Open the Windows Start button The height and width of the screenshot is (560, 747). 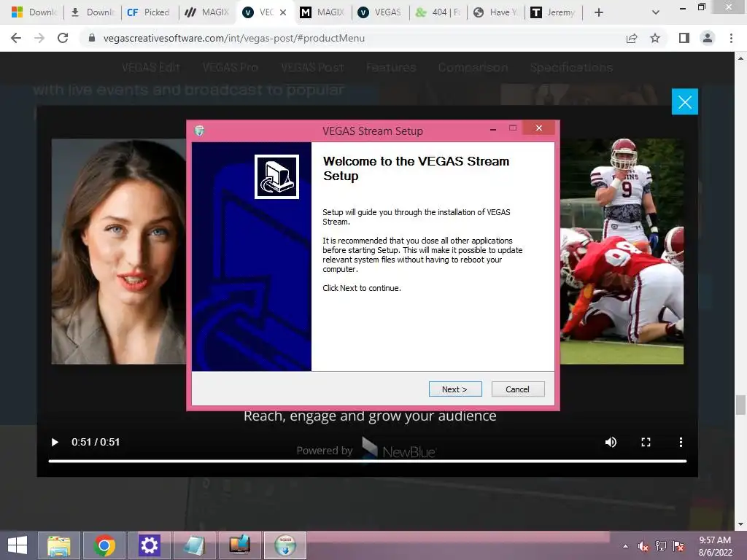18,545
